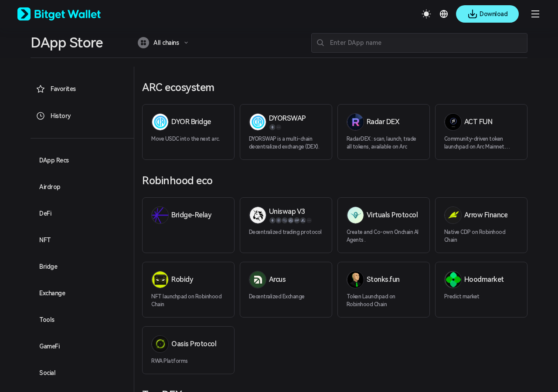The width and height of the screenshot is (558, 392).
Task: Open the hamburger menu
Action: tap(535, 14)
